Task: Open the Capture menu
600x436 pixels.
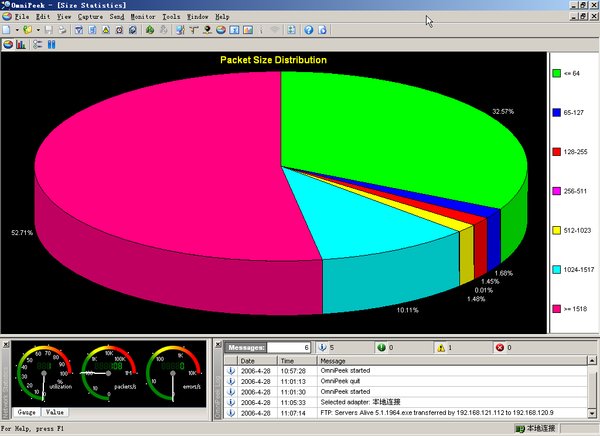Action: 90,17
